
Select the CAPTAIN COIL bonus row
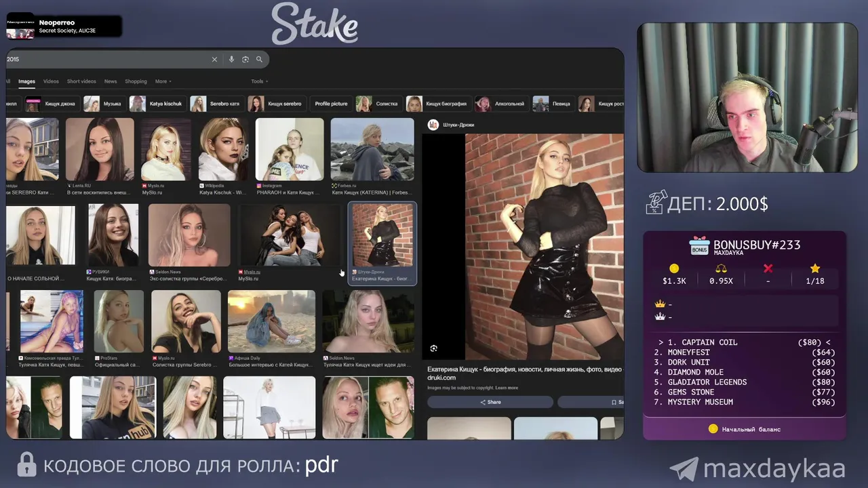click(x=745, y=342)
